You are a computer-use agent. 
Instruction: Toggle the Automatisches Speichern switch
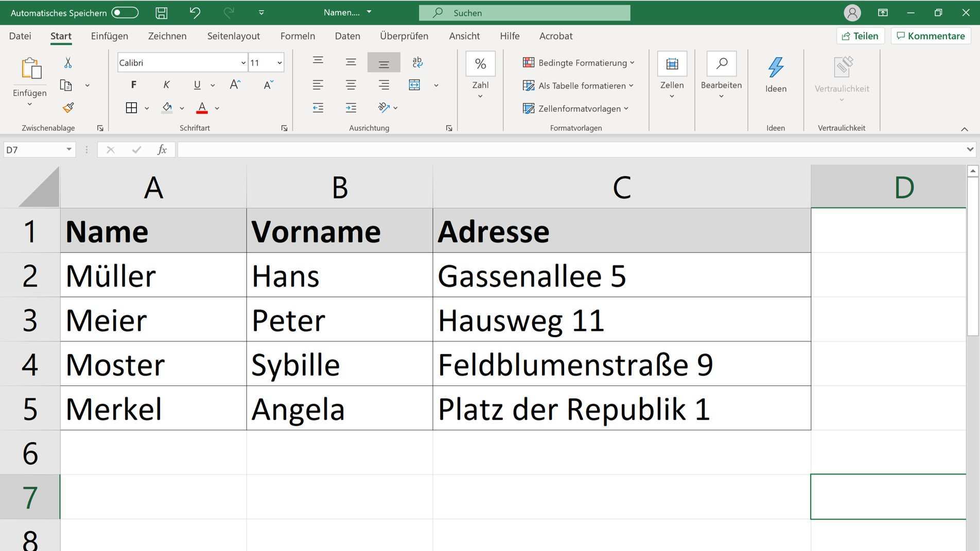point(125,13)
